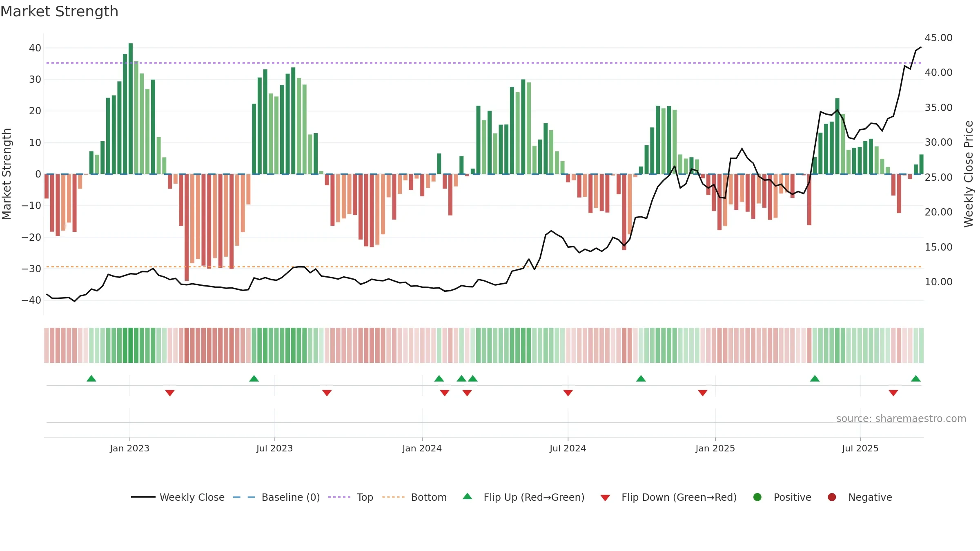Click the tallest green bar above 40
980x551 pixels.
tap(131, 109)
